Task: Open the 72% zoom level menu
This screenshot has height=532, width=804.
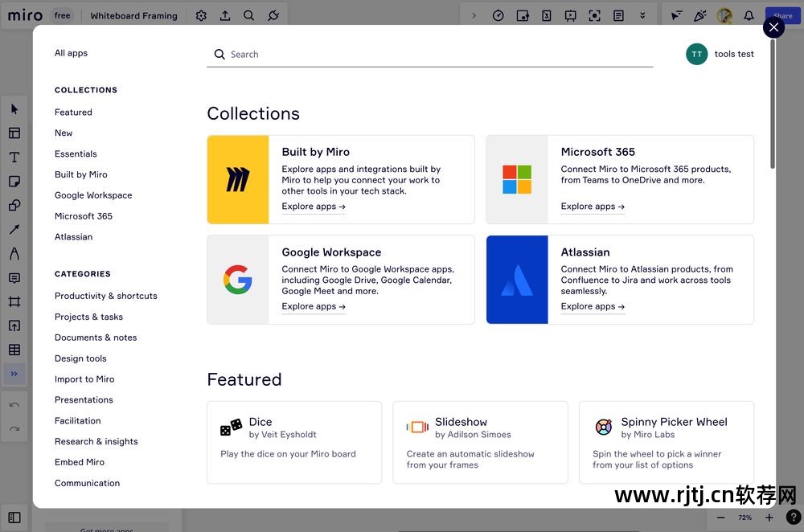Action: (x=745, y=518)
